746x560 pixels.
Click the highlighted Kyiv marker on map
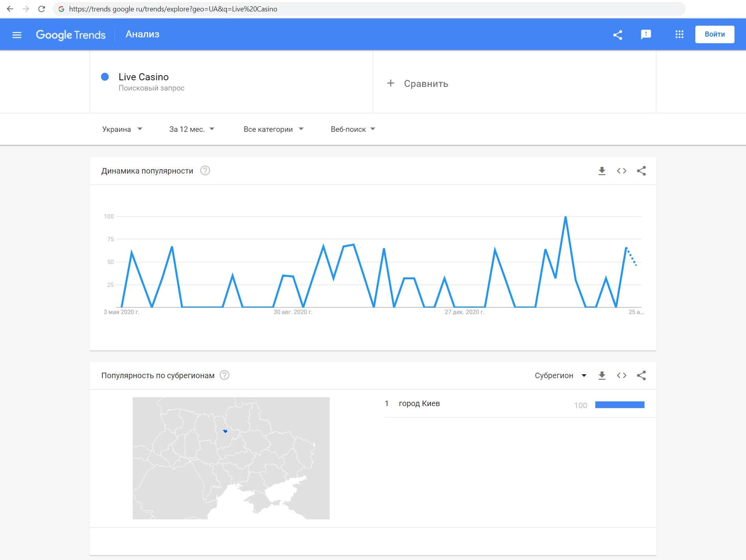point(225,431)
